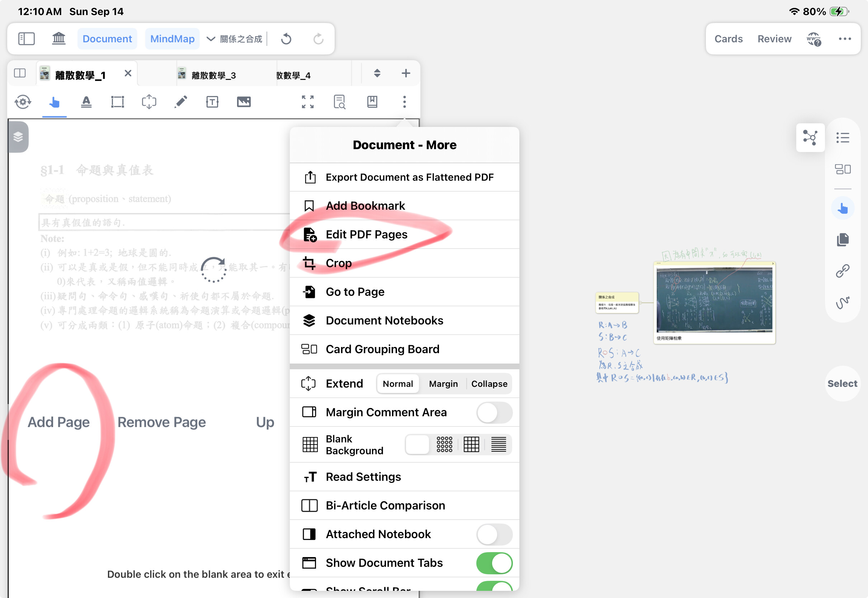Choose plain blank background style
The image size is (868, 598).
coord(418,445)
